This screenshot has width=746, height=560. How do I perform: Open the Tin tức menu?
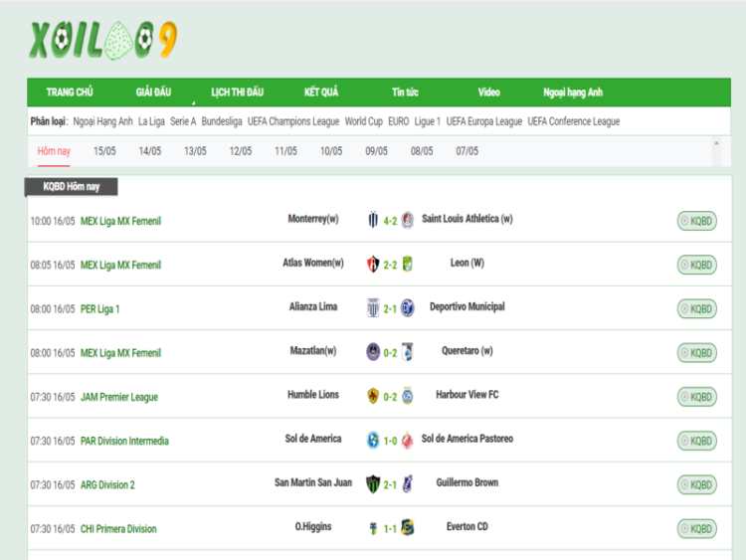(x=405, y=93)
